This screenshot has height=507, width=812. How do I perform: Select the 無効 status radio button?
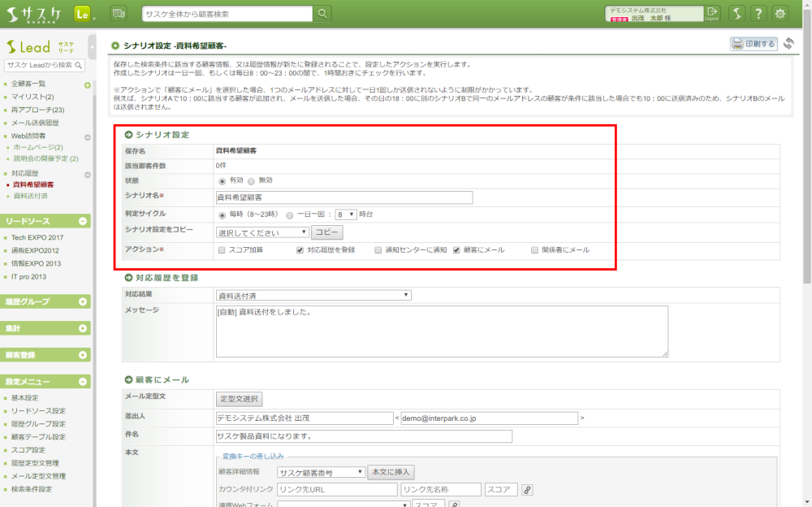(252, 180)
